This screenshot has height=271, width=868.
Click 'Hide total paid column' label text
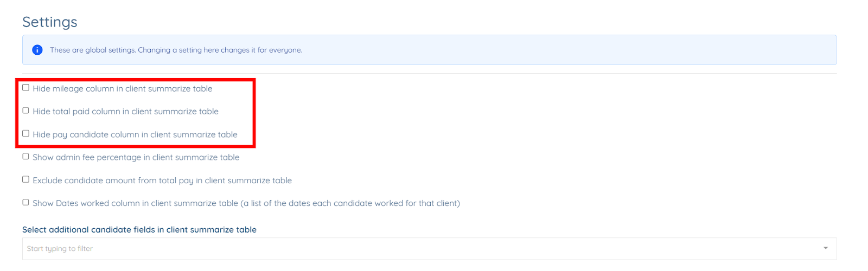tap(125, 112)
